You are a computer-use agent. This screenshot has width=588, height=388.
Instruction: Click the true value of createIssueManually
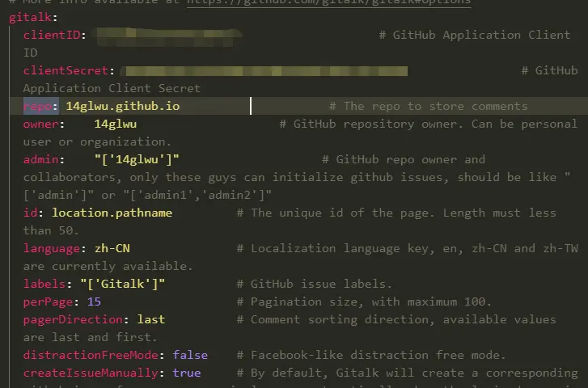point(186,373)
